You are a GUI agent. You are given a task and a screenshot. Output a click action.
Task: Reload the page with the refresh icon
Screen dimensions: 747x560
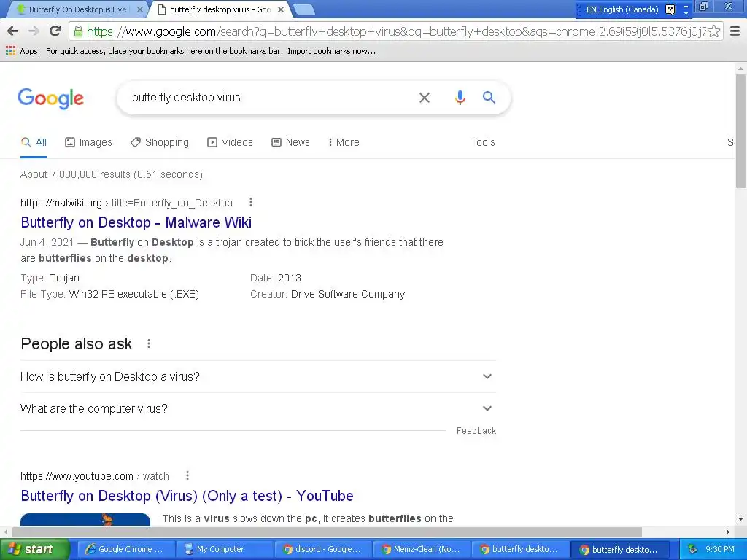click(55, 31)
